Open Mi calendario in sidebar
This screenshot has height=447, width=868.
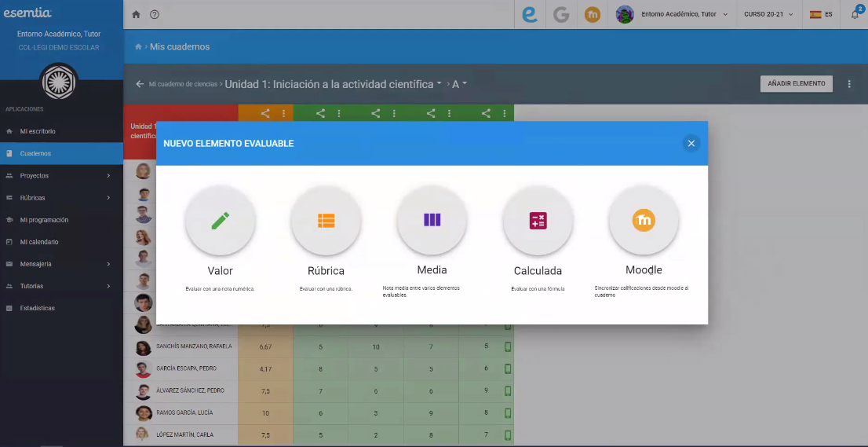pyautogui.click(x=39, y=242)
